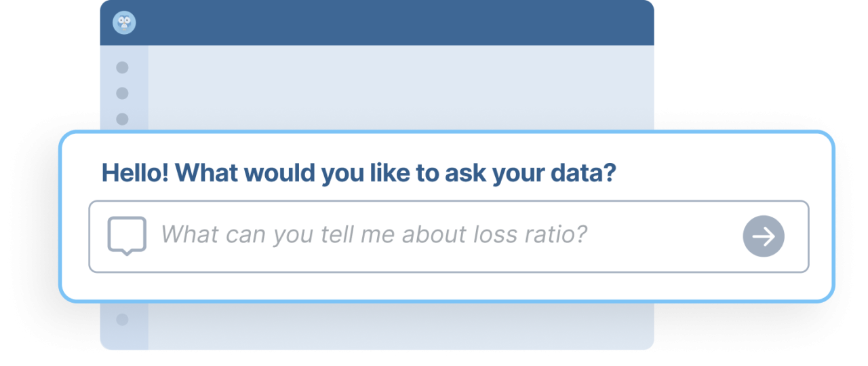Click the 'ask your data?' heading text
Viewport: 868px width, 366px height.
(x=530, y=173)
